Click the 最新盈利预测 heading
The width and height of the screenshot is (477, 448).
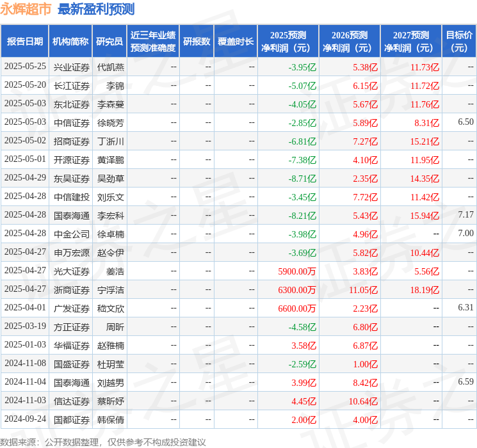coord(96,9)
